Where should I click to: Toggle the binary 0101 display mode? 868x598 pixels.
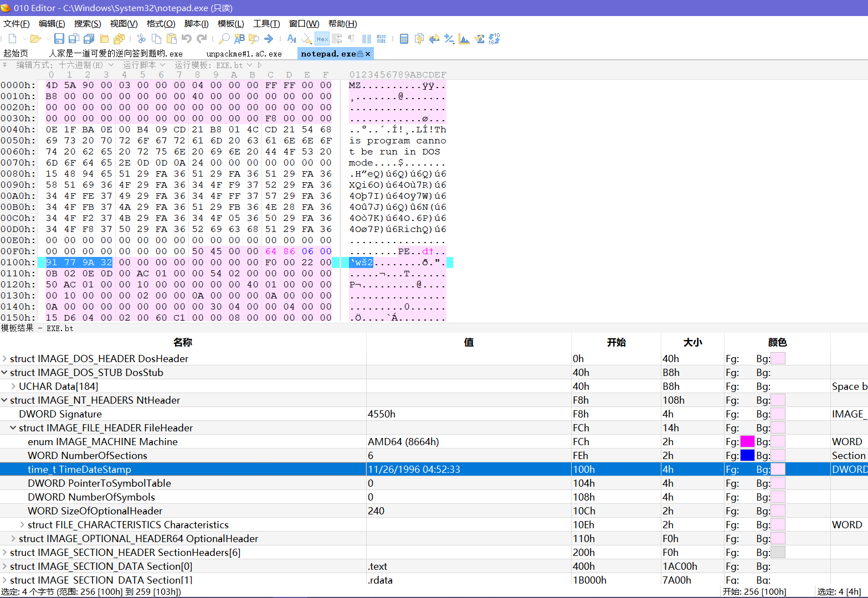click(x=381, y=38)
